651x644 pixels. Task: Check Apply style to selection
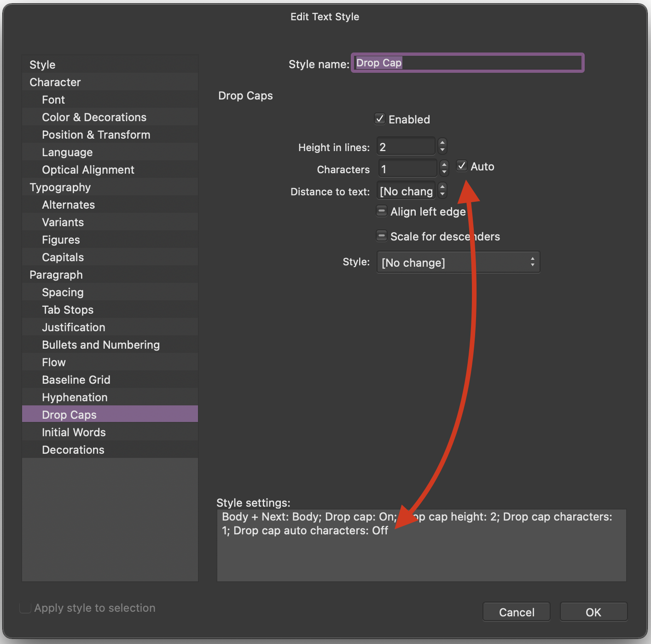tap(25, 608)
